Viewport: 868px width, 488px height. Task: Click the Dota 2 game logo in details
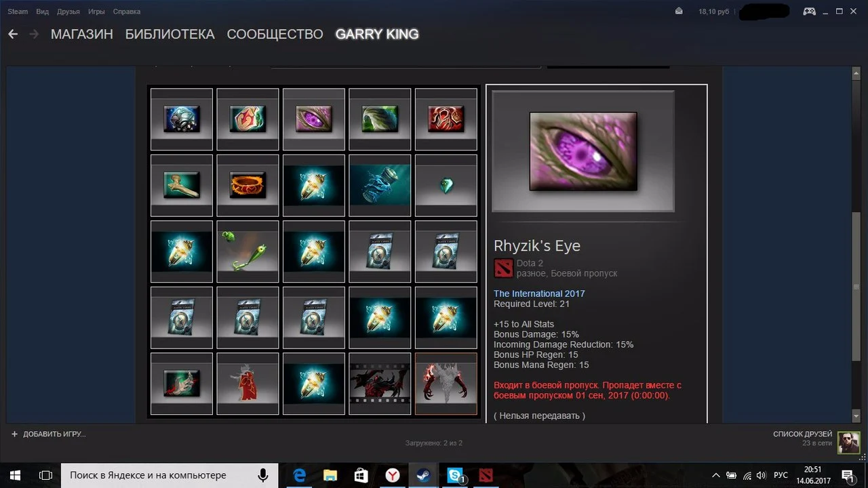tap(504, 268)
